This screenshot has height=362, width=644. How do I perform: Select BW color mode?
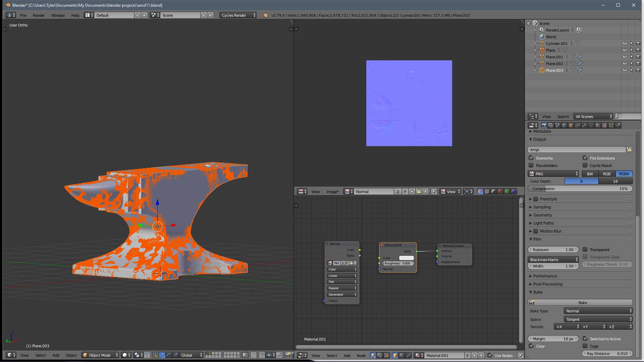click(590, 174)
